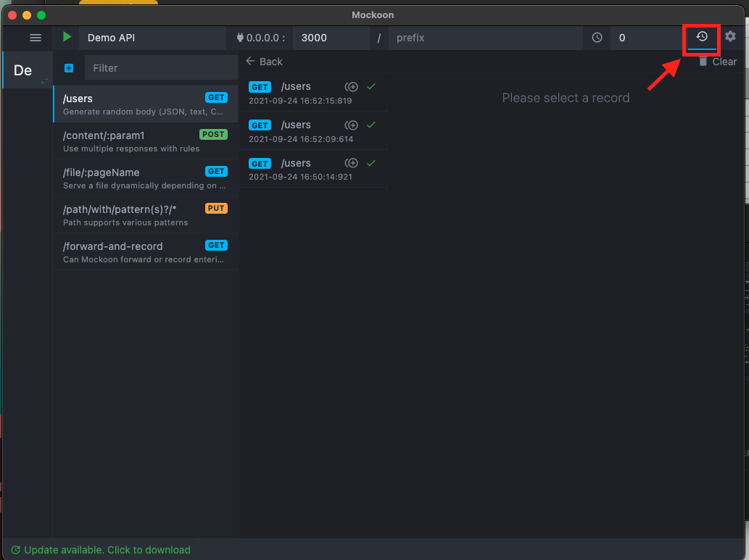The width and height of the screenshot is (749, 560).
Task: Open application settings via gear icon
Action: click(730, 36)
